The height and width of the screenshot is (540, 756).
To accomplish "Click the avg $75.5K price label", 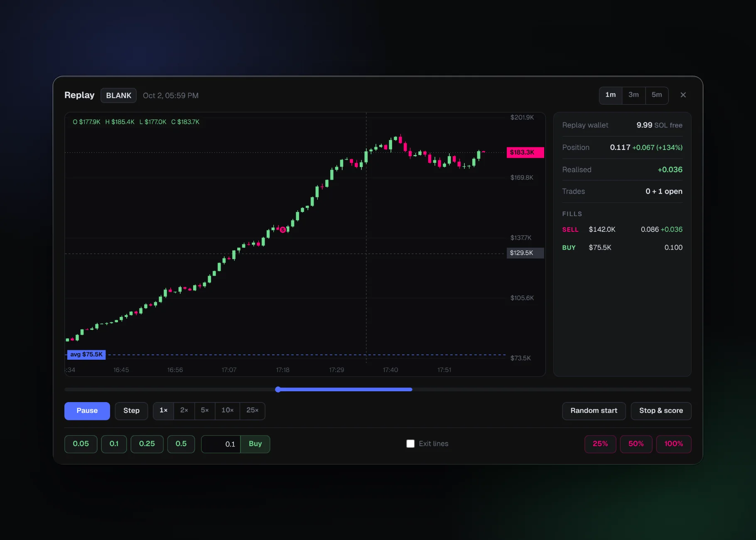I will [86, 355].
